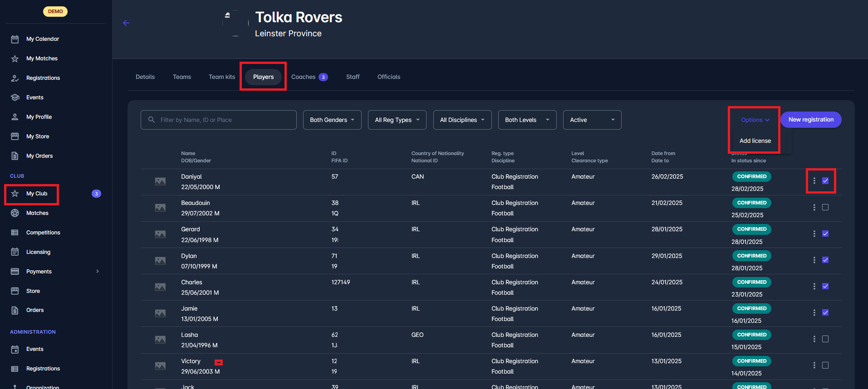868x389 pixels.
Task: Open the My Profile sidebar item
Action: [39, 117]
